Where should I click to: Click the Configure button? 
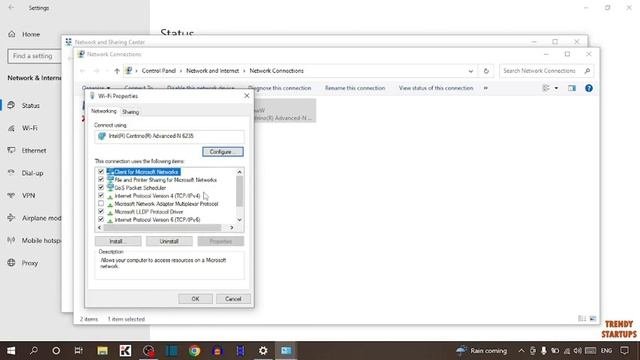pos(223,152)
